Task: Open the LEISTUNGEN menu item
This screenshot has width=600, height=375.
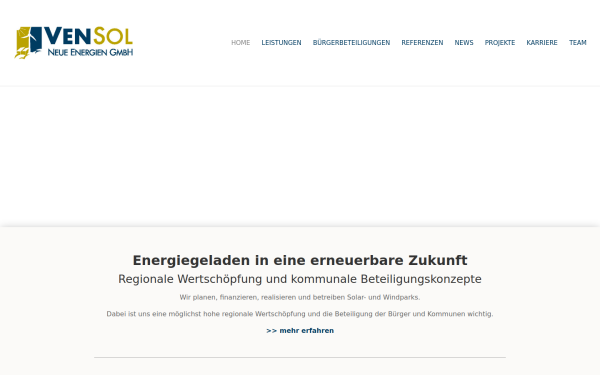Action: (281, 43)
